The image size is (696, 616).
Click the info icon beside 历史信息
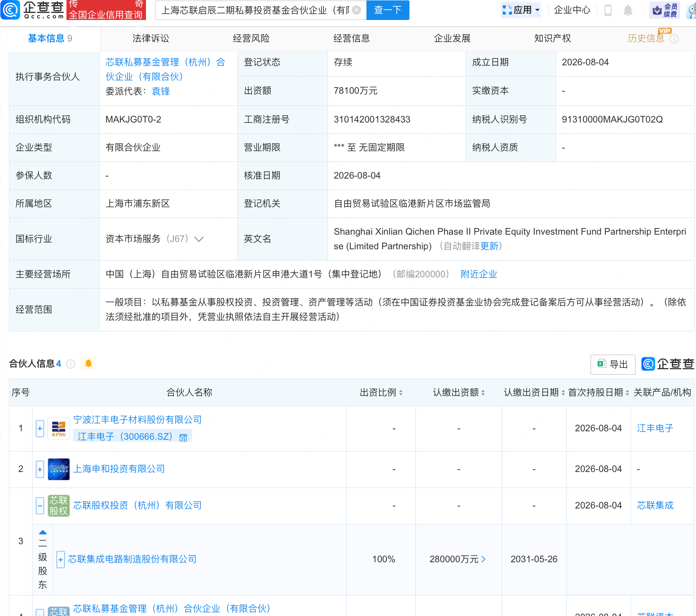tap(674, 39)
